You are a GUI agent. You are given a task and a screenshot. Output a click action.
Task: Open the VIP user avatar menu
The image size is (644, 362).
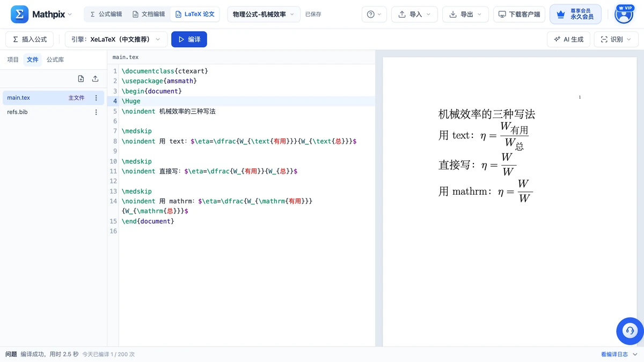click(624, 14)
